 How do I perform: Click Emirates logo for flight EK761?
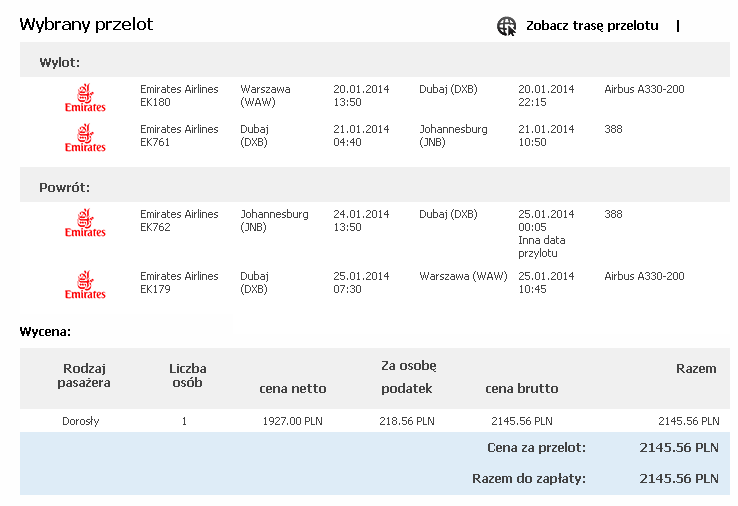coord(85,138)
